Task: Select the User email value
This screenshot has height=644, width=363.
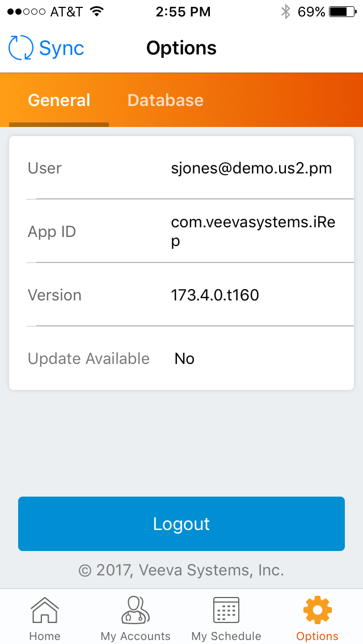Action: (x=251, y=168)
